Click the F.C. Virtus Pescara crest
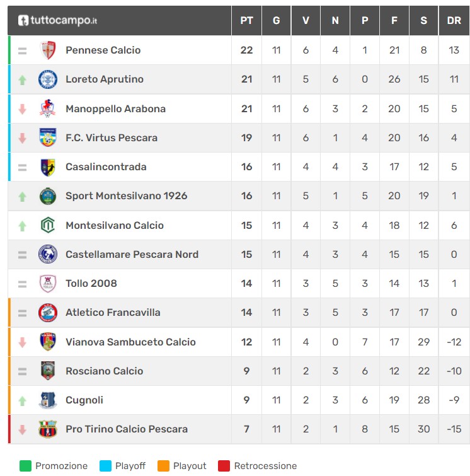 coord(48,137)
